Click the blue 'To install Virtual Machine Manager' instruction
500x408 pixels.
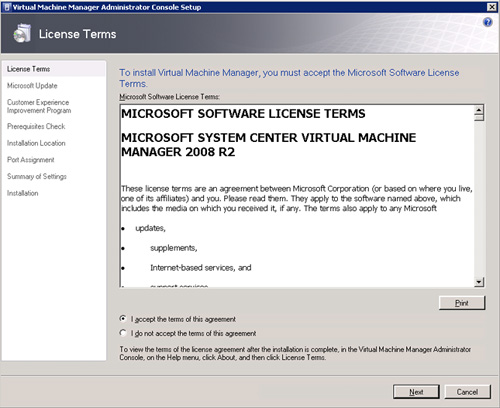tap(289, 78)
